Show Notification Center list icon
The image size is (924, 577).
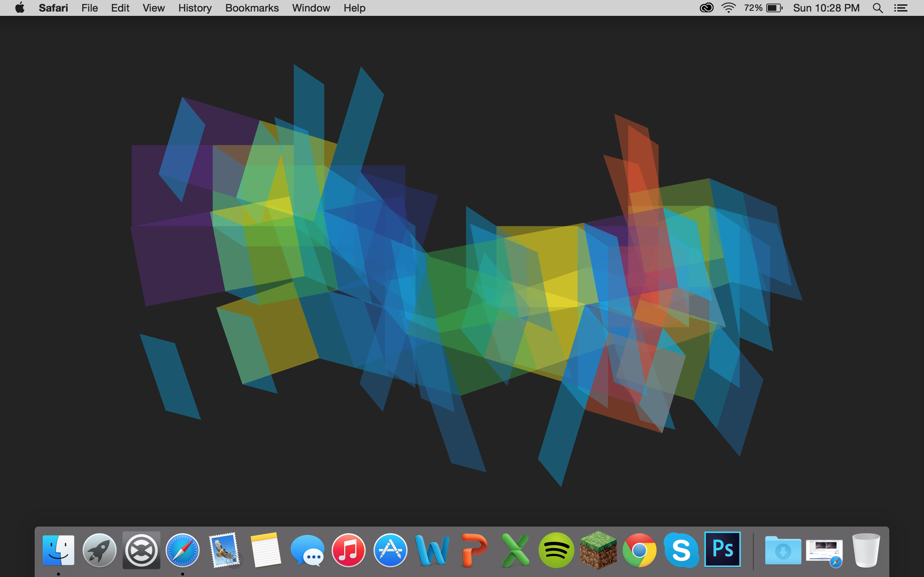[x=901, y=8]
